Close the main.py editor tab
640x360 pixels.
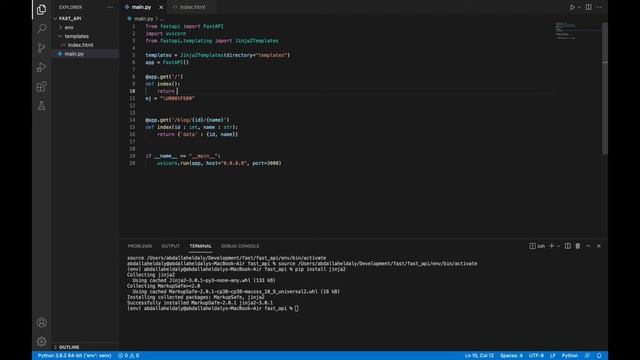161,7
